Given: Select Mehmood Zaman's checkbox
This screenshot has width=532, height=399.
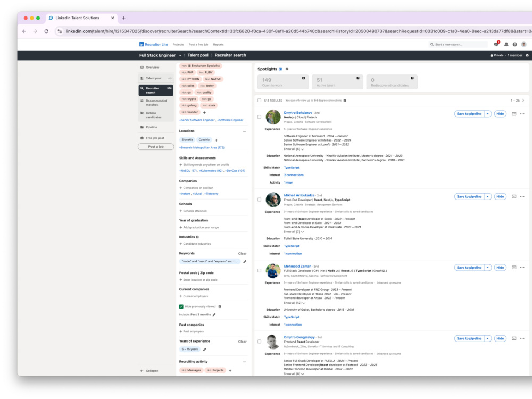Looking at the screenshot, I should coord(259,271).
